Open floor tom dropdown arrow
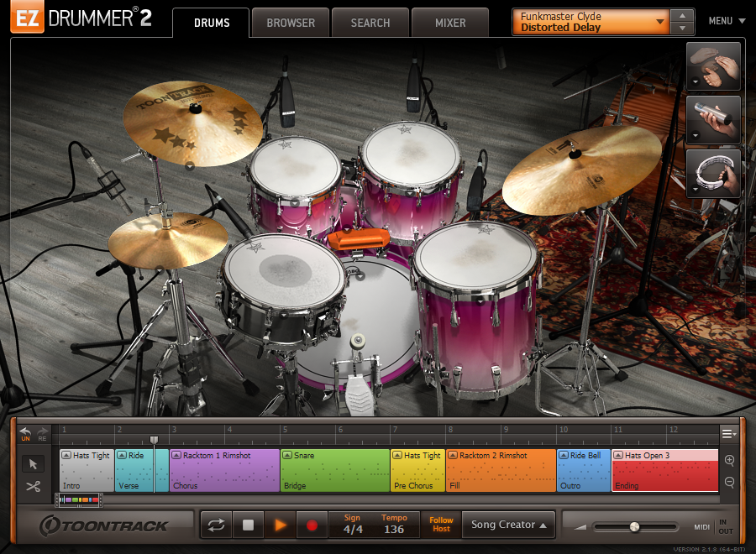Viewport: 756px width, 554px height. click(480, 301)
